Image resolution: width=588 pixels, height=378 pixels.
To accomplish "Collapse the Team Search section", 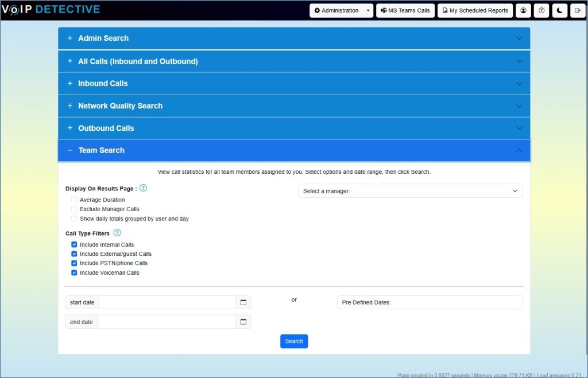I will 294,150.
